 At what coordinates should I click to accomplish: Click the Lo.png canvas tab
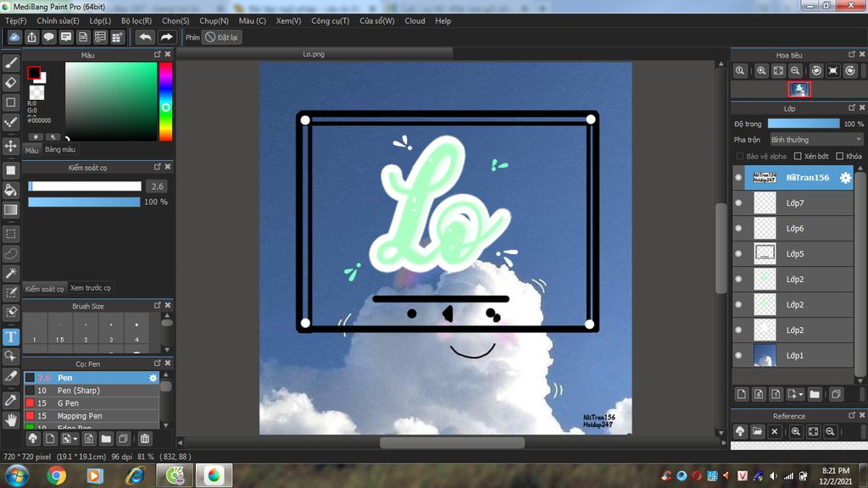[314, 54]
